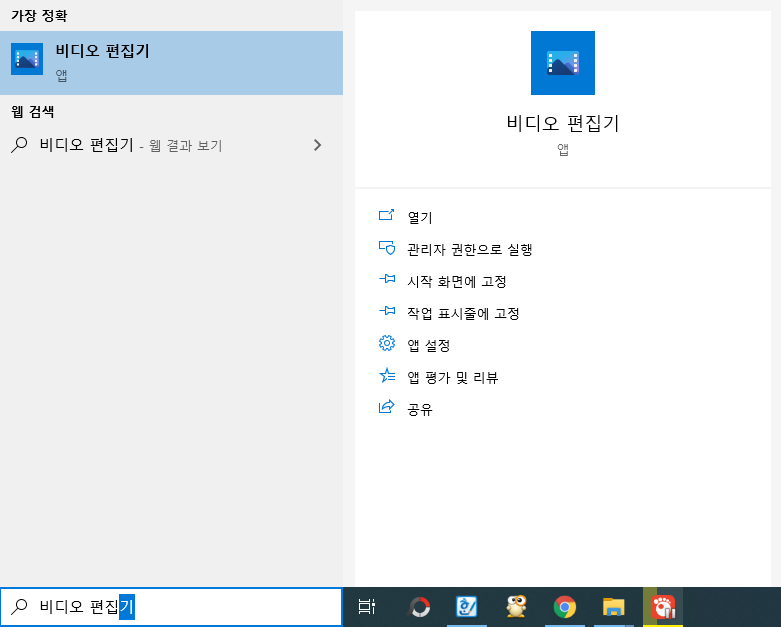Click the taskbar search box with 비디오 편집기
Image resolution: width=781 pixels, height=627 pixels.
click(171, 607)
